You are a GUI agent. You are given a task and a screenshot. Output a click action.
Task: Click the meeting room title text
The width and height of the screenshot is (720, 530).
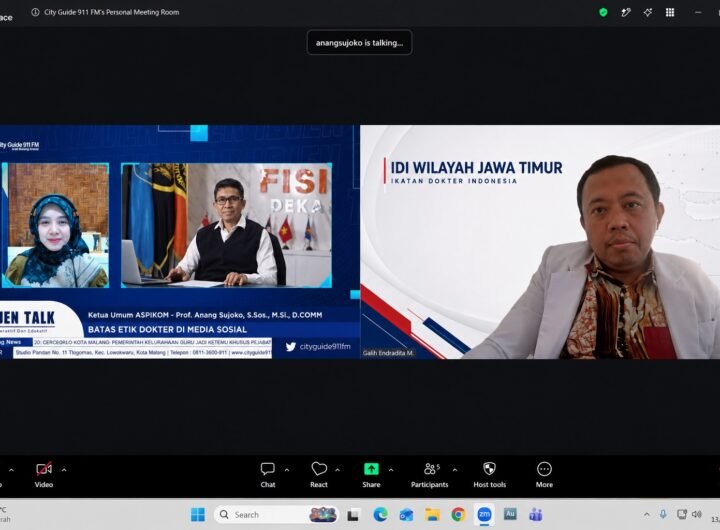pyautogui.click(x=112, y=12)
